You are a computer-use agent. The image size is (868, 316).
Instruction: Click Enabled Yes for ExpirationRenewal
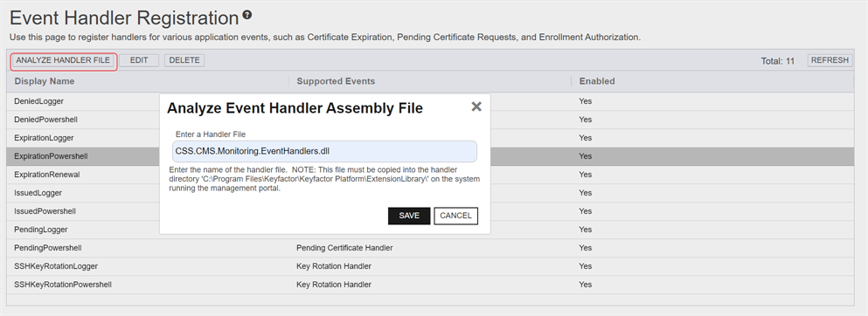[585, 174]
